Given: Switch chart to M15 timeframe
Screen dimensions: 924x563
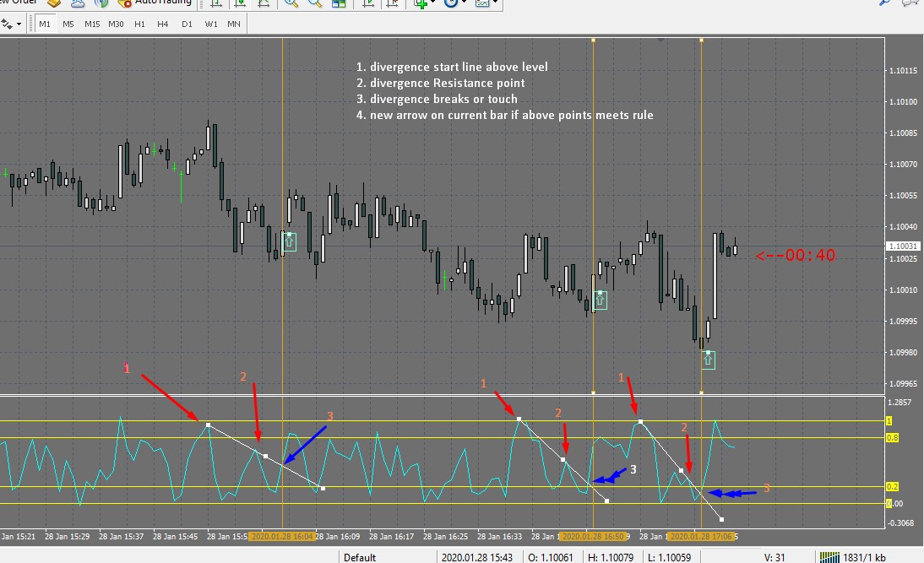Looking at the screenshot, I should tap(92, 24).
